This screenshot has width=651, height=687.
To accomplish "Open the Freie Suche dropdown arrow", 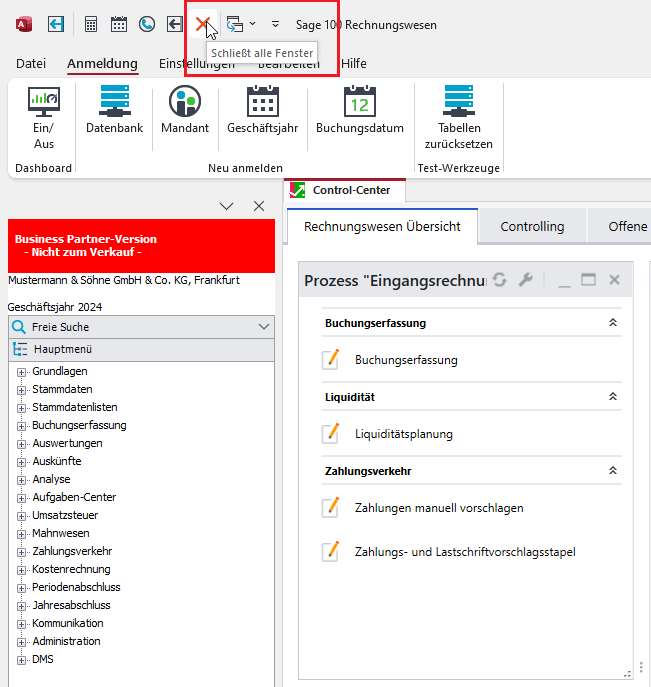I will pos(264,327).
